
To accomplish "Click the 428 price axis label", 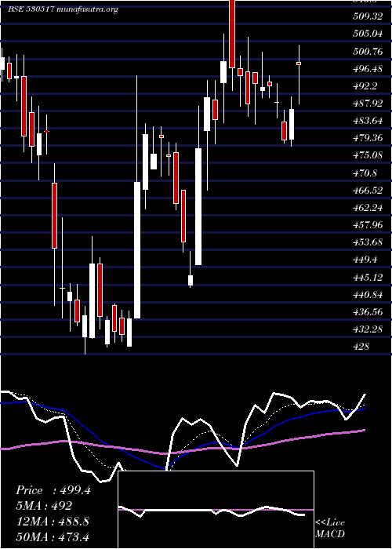I will (361, 347).
